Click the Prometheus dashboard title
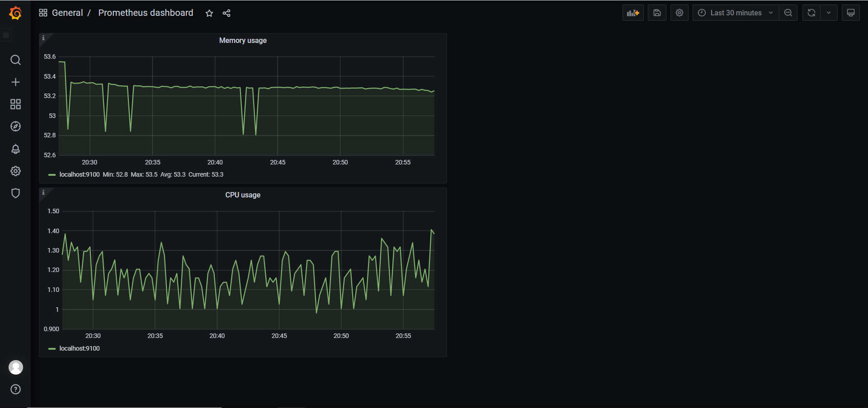 click(x=146, y=13)
